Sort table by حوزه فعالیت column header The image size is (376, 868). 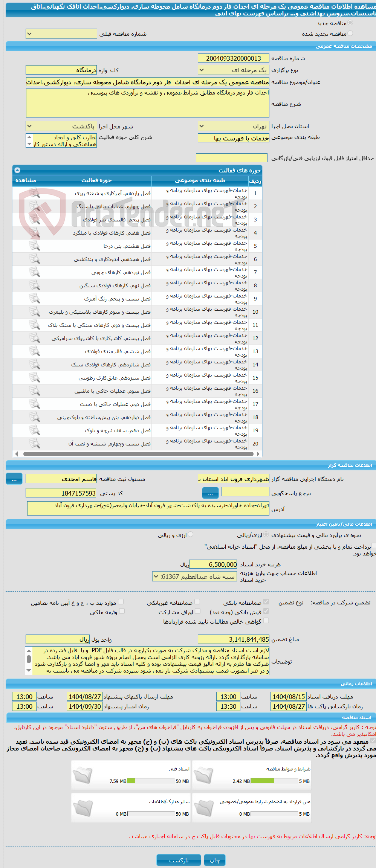(x=96, y=181)
